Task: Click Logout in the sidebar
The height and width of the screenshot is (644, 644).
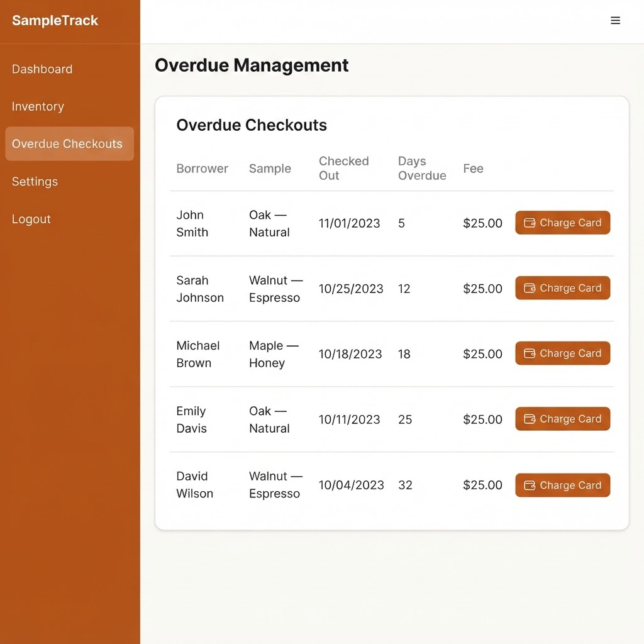Action: [31, 219]
